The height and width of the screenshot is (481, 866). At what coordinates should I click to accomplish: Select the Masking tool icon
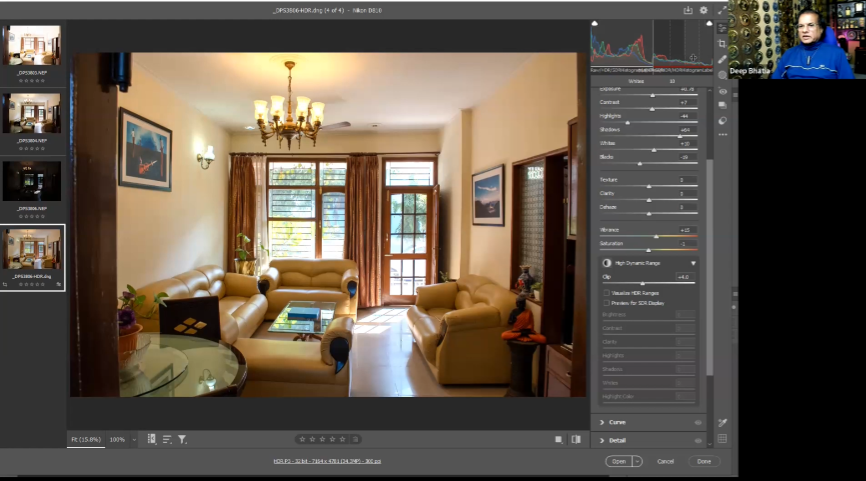point(722,75)
